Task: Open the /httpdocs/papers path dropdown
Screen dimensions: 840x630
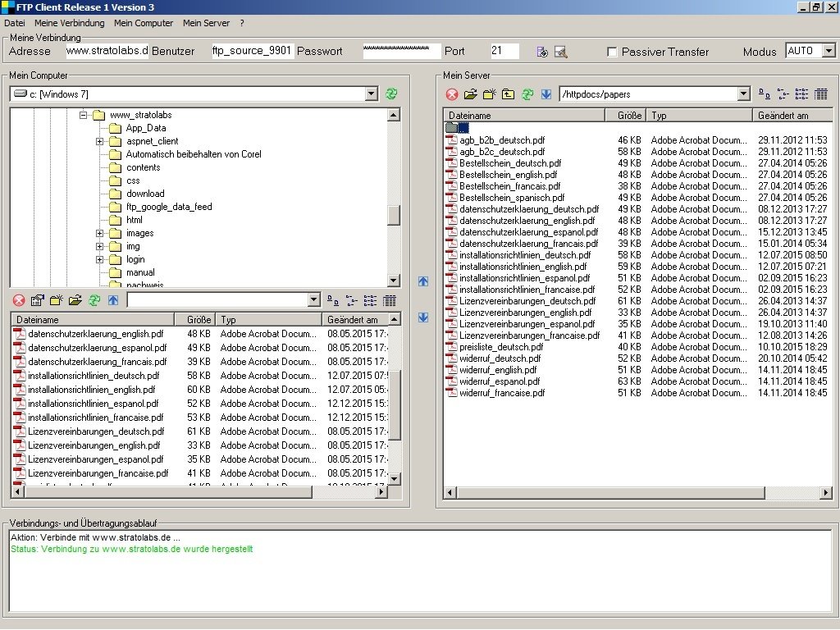Action: [743, 94]
